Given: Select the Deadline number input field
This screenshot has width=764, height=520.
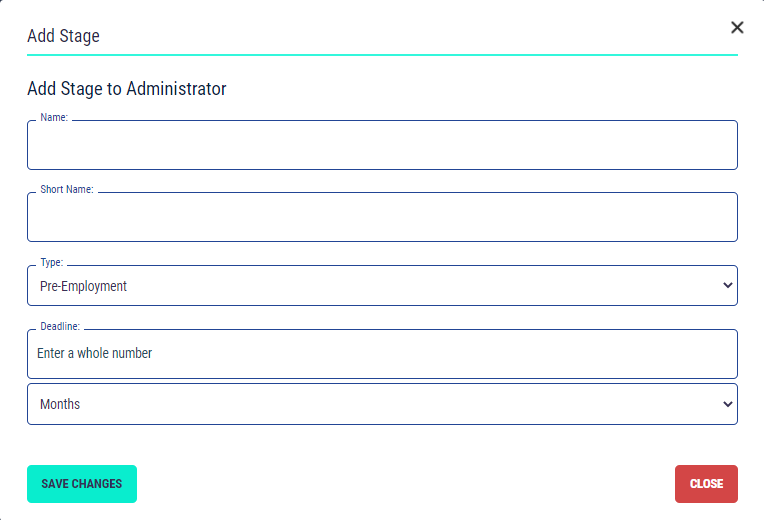Looking at the screenshot, I should [x=382, y=354].
